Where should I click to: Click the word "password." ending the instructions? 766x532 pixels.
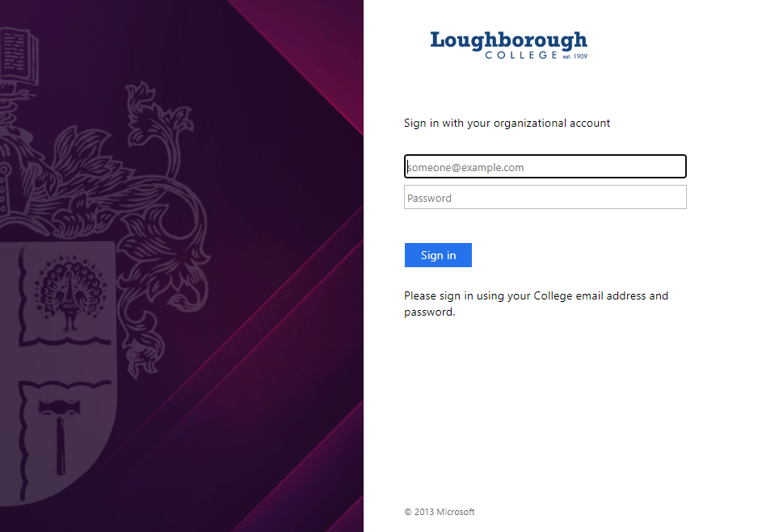click(429, 312)
